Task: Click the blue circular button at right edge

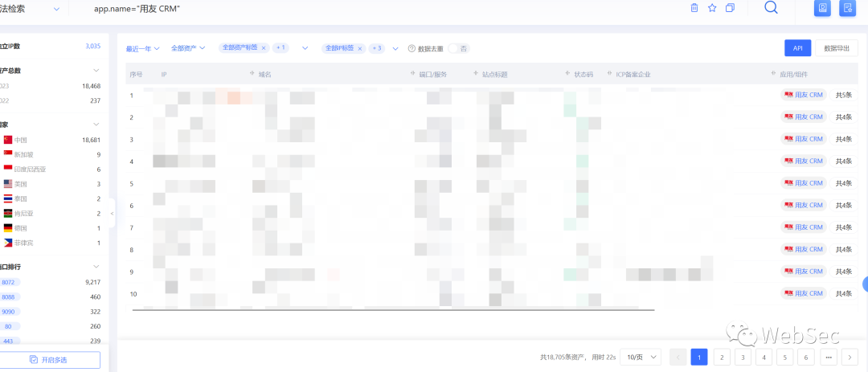Action: (866, 284)
